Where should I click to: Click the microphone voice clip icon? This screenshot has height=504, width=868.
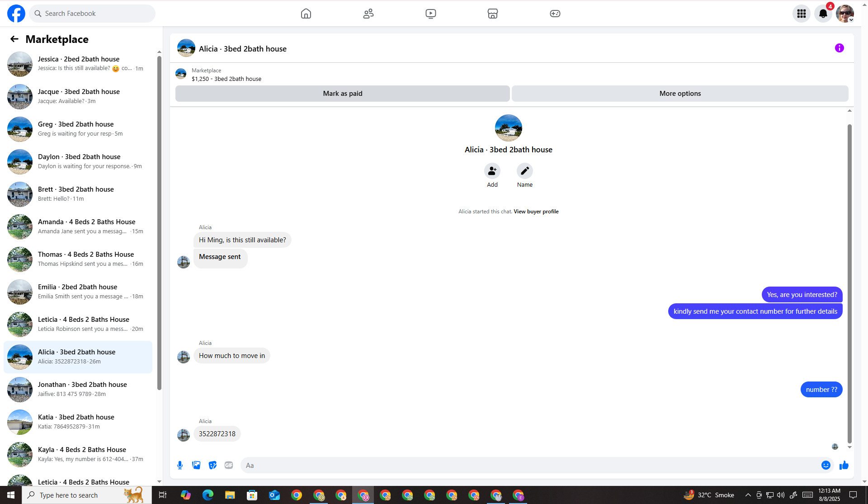tap(180, 465)
